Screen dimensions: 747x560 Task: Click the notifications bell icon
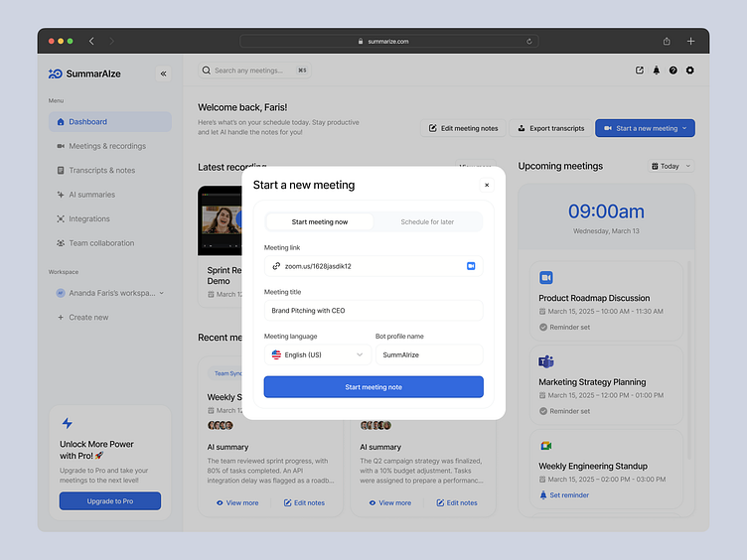click(x=656, y=70)
